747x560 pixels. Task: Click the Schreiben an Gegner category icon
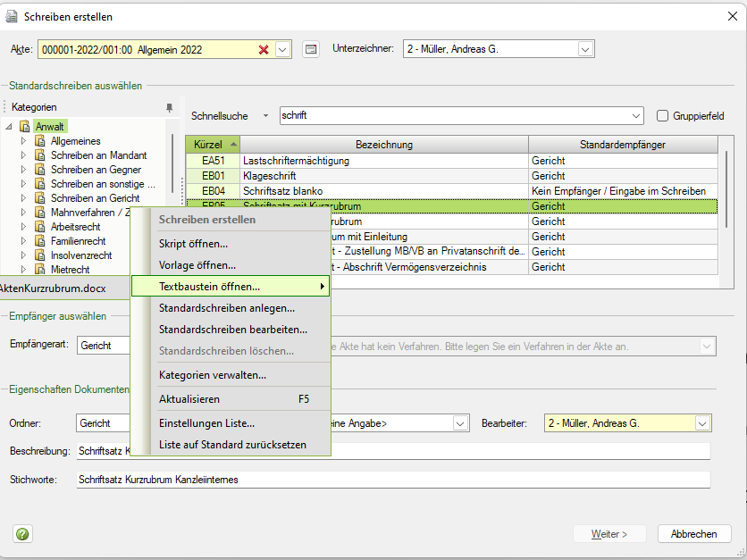(39, 170)
